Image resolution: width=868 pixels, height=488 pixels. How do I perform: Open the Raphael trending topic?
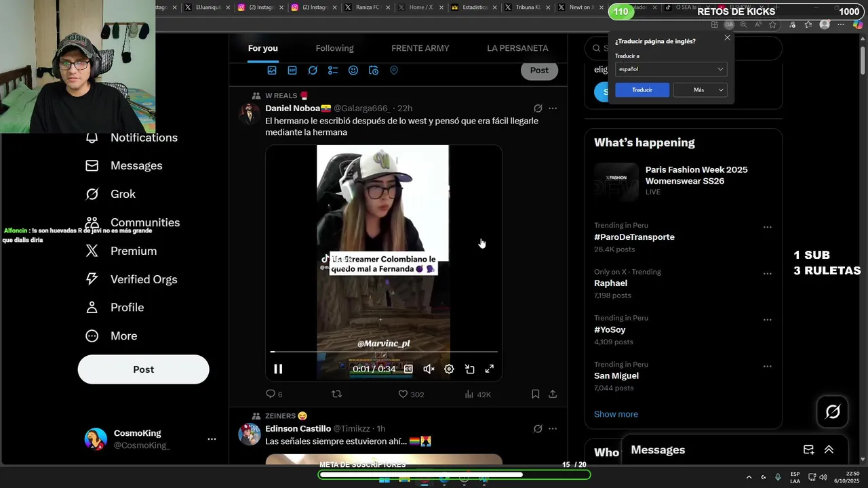click(610, 283)
